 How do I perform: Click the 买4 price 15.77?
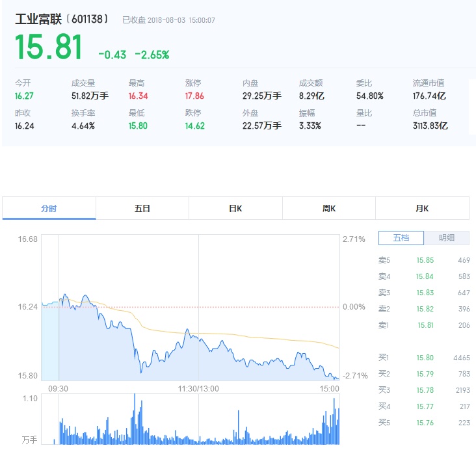coord(425,406)
